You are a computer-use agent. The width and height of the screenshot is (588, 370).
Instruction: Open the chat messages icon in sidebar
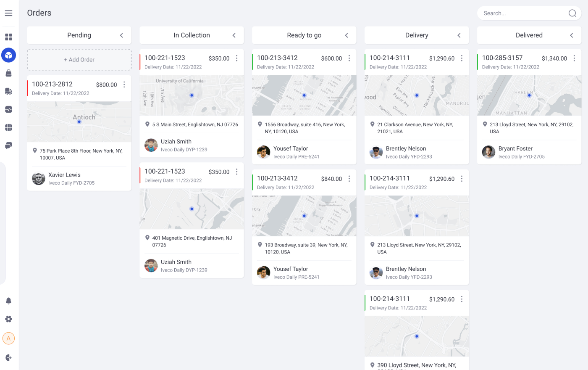pyautogui.click(x=8, y=145)
